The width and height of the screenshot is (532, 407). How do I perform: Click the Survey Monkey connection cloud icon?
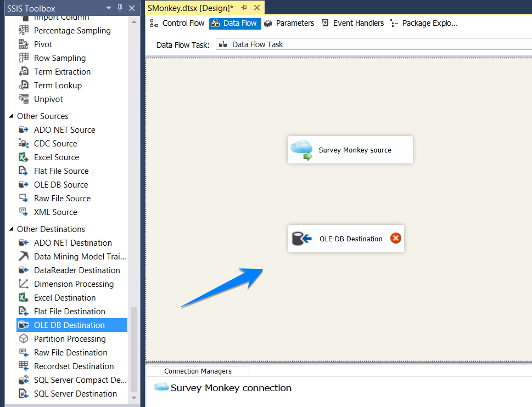point(161,387)
